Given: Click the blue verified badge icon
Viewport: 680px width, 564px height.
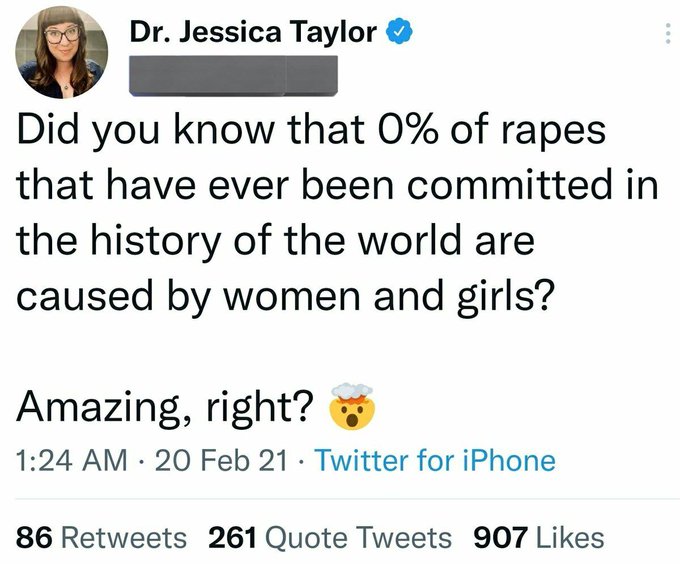Looking at the screenshot, I should 399,32.
